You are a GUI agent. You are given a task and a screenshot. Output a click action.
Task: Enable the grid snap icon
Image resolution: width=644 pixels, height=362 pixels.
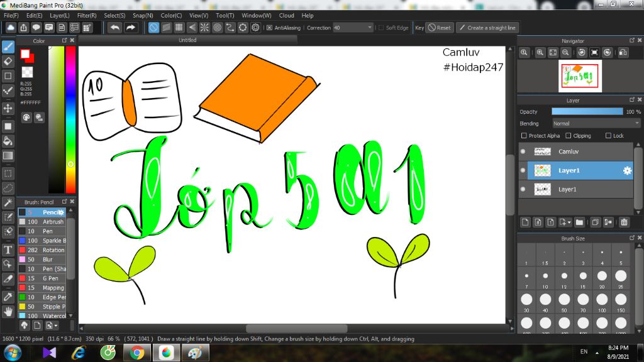coord(179,28)
